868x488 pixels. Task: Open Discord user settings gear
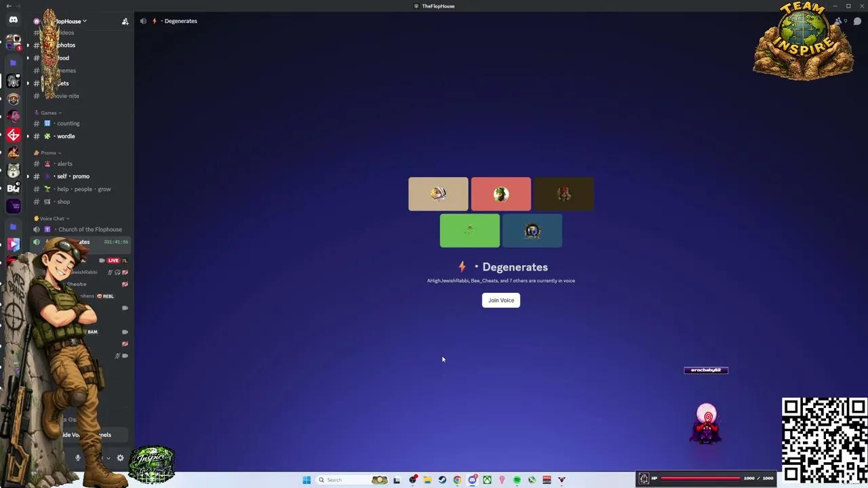(x=120, y=458)
